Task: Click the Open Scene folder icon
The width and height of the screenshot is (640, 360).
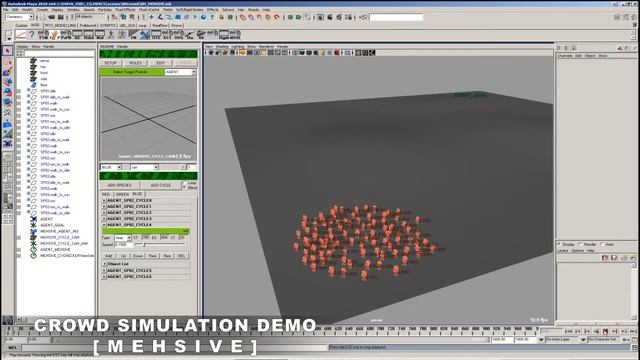Action: pyautogui.click(x=52, y=17)
